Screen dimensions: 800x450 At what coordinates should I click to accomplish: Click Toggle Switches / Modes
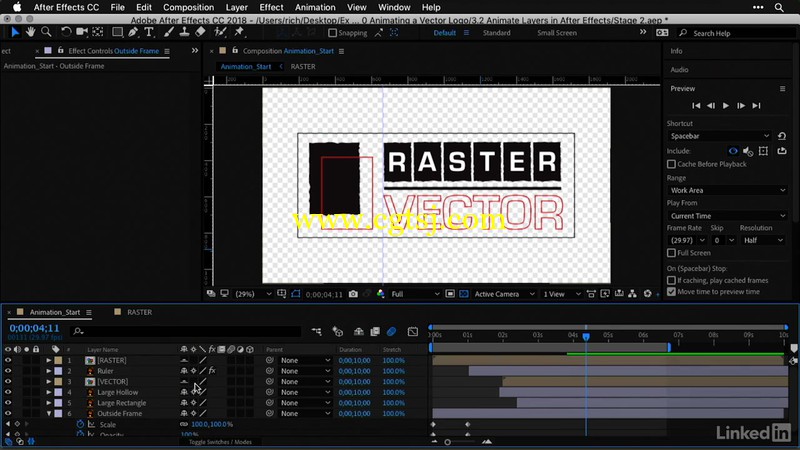tap(220, 442)
